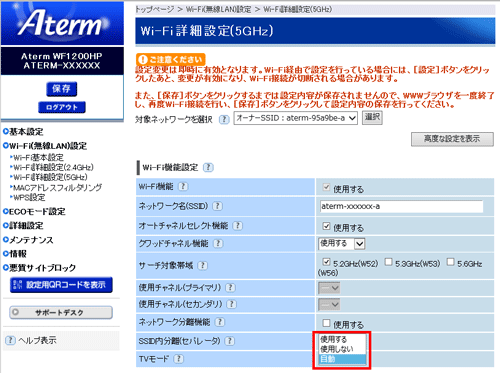Click the 選択 button
The width and height of the screenshot is (500, 373).
pyautogui.click(x=372, y=118)
